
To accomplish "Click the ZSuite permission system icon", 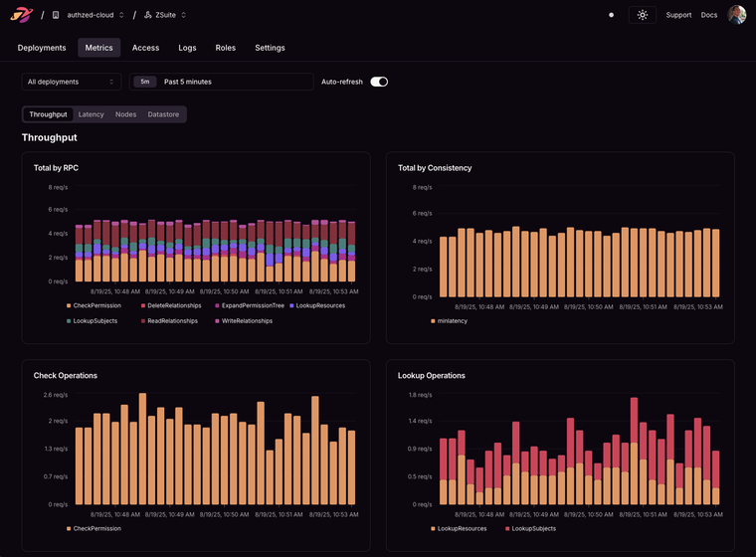I will pyautogui.click(x=147, y=15).
